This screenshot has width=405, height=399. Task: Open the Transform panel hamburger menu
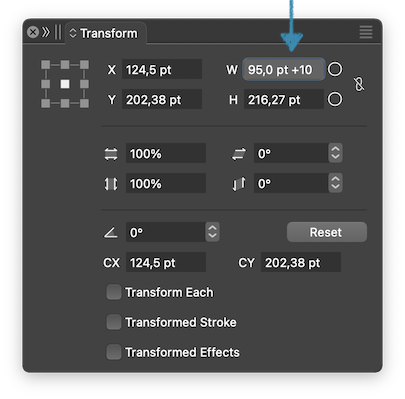(x=366, y=32)
